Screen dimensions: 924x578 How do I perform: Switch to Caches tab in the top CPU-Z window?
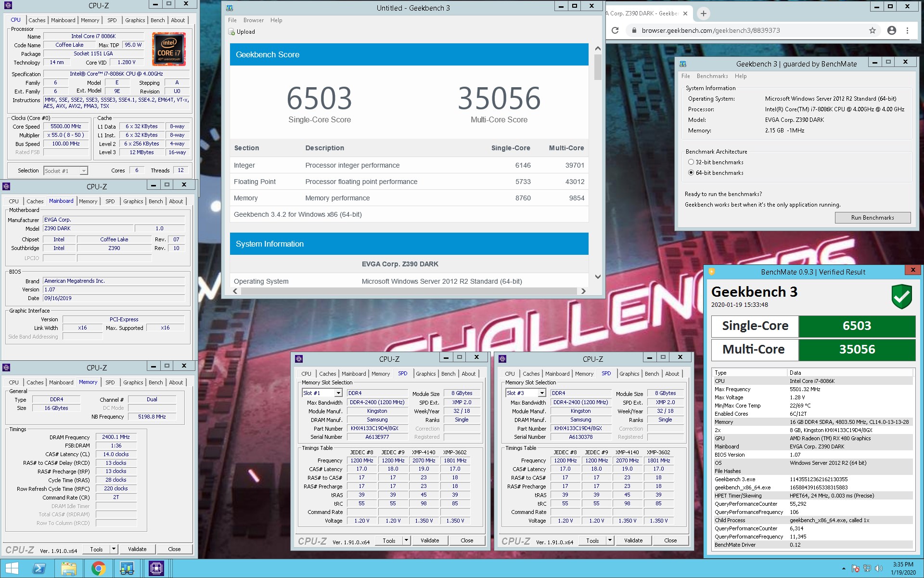click(37, 20)
